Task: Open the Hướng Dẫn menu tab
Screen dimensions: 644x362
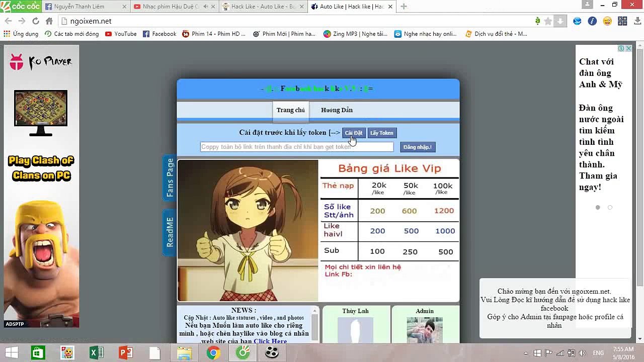Action: [337, 110]
